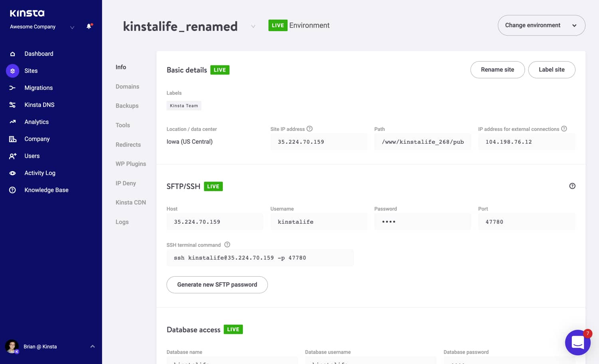Click Rename site button

click(x=498, y=70)
